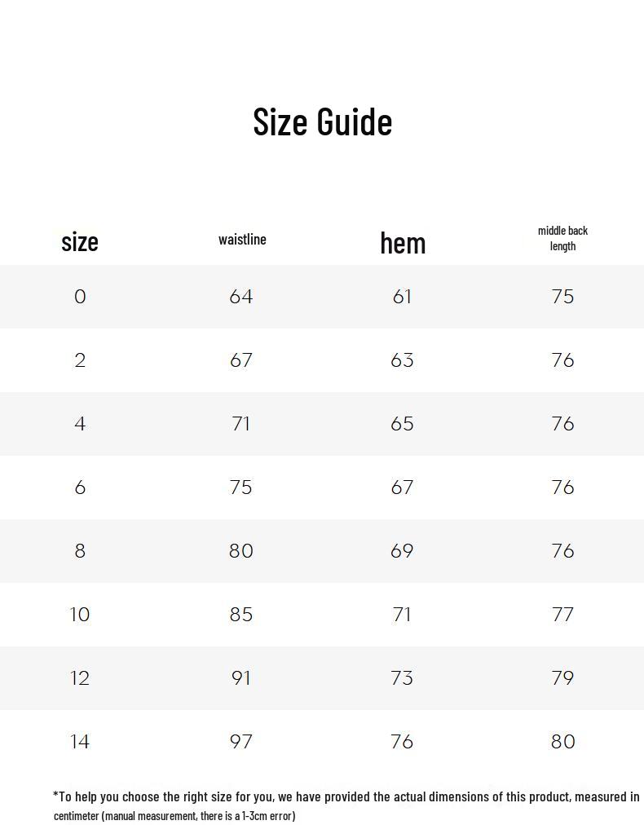The height and width of the screenshot is (825, 644).
Task: Click hem value 69 for size 8
Action: 402,551
